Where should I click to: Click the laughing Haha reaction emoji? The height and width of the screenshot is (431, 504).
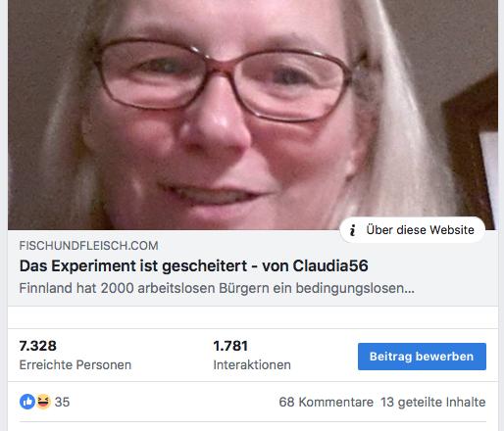[43, 402]
